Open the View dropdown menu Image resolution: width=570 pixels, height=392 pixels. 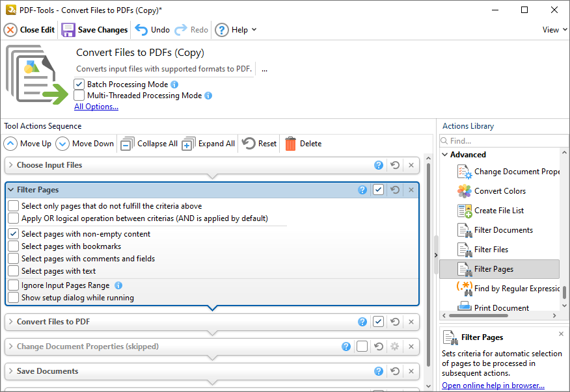[555, 30]
